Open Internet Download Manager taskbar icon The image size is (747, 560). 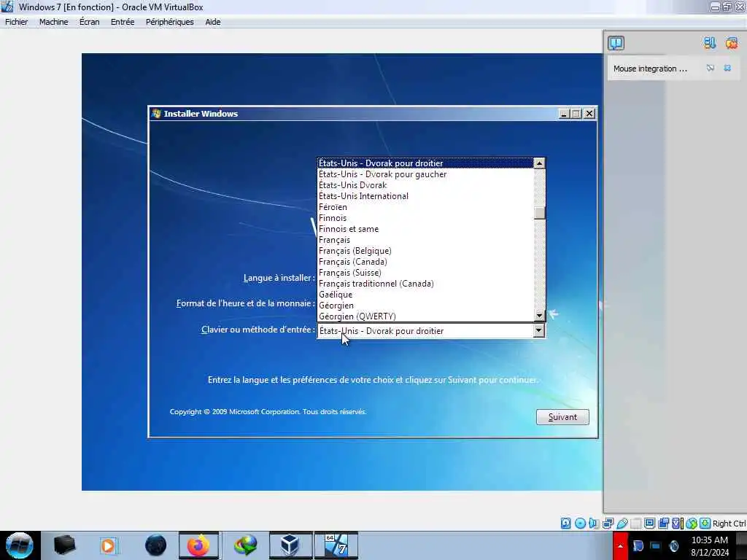coord(245,545)
